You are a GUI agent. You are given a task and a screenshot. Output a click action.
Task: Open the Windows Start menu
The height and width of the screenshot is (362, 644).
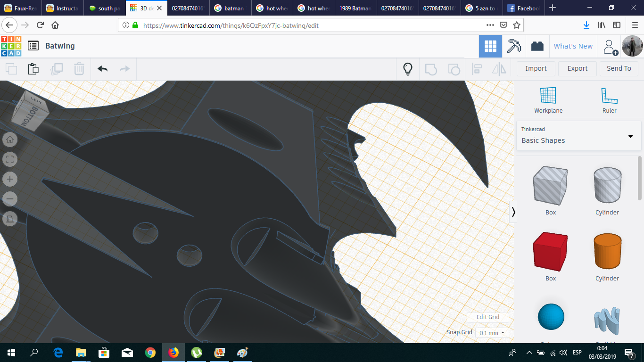11,353
